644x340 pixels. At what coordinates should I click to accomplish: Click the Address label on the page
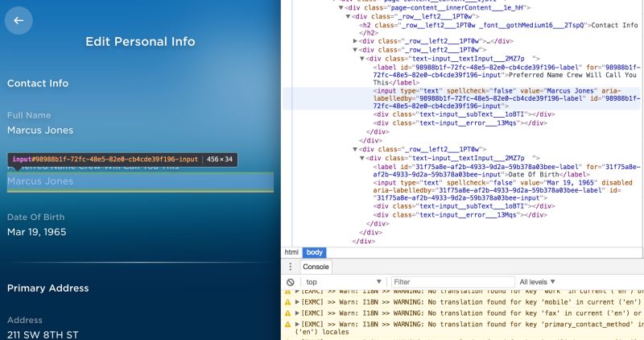coord(25,320)
